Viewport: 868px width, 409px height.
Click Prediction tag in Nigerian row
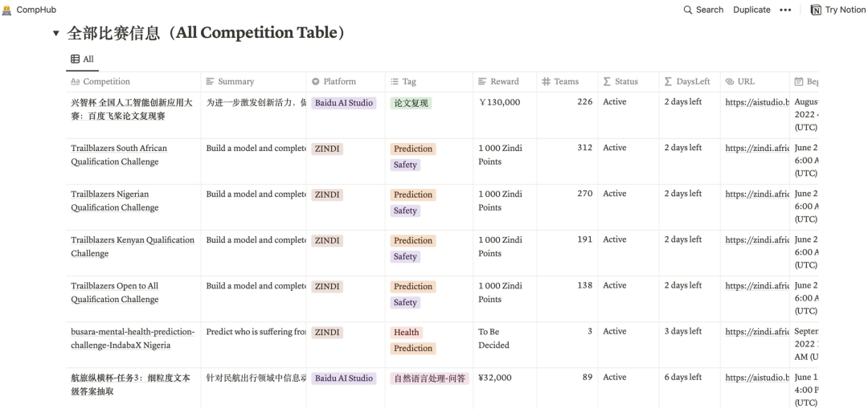click(413, 194)
